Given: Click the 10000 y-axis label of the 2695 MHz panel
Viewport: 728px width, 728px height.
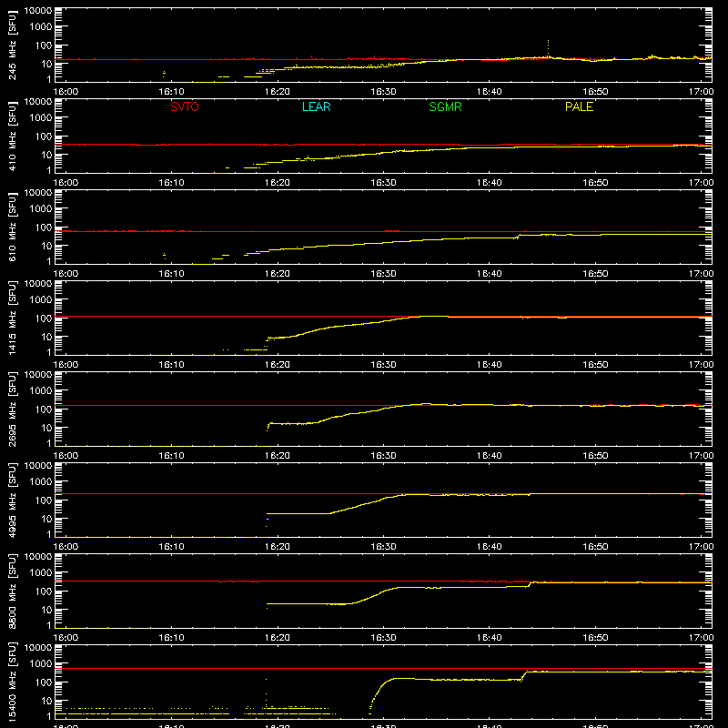Looking at the screenshot, I should coord(38,375).
